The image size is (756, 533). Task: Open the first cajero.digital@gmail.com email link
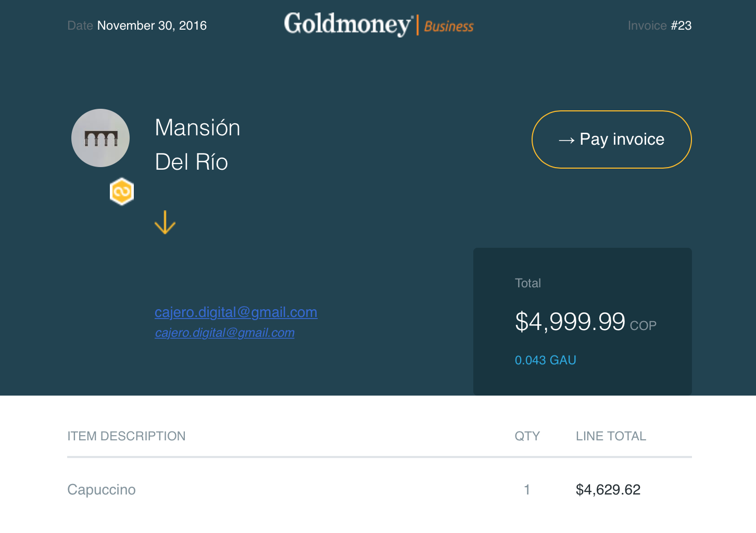tap(236, 312)
